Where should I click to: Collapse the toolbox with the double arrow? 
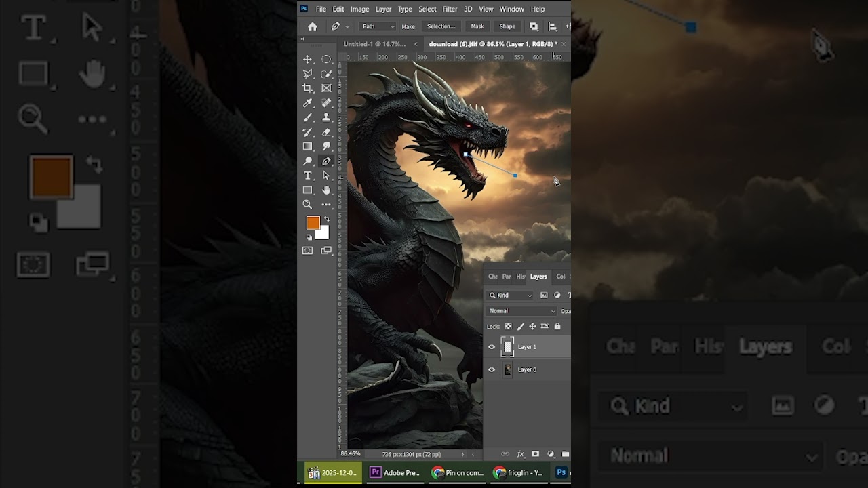pyautogui.click(x=302, y=39)
